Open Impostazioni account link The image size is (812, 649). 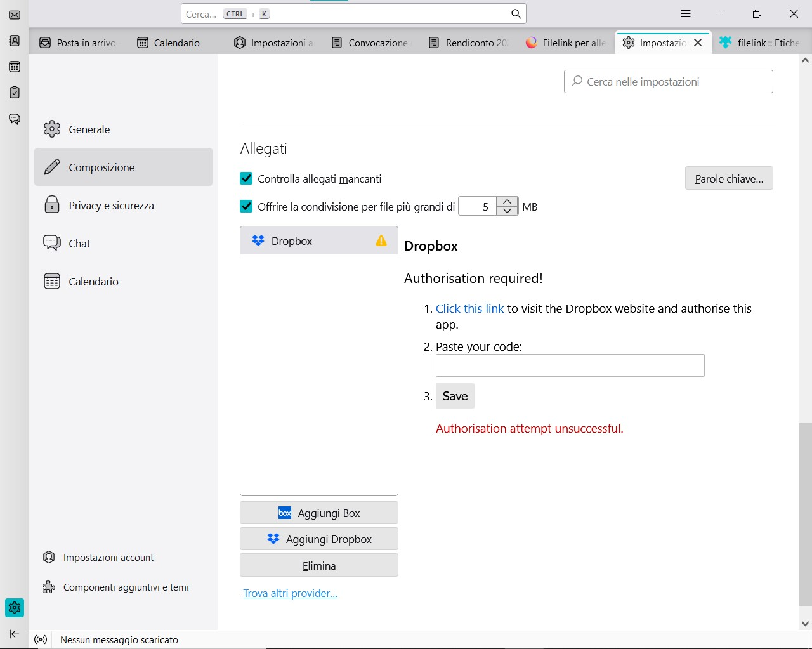[98, 557]
